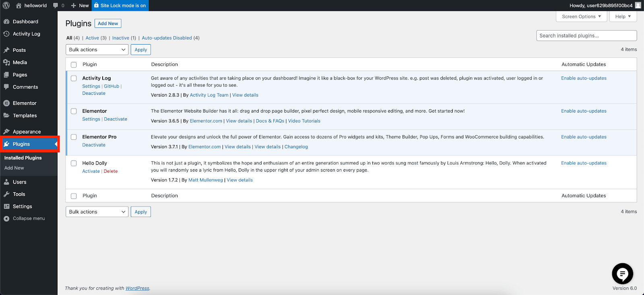Filter to Inactive plugins
Image resolution: width=644 pixels, height=295 pixels.
pos(121,38)
